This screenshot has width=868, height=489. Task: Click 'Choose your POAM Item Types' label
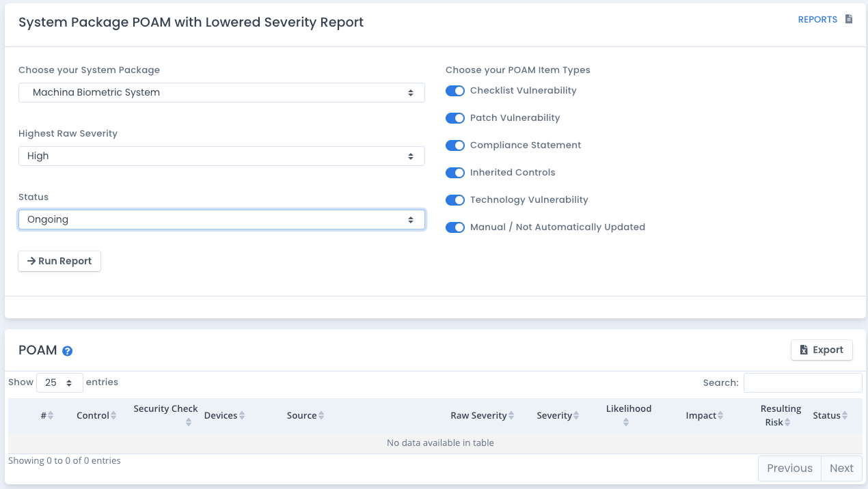518,70
